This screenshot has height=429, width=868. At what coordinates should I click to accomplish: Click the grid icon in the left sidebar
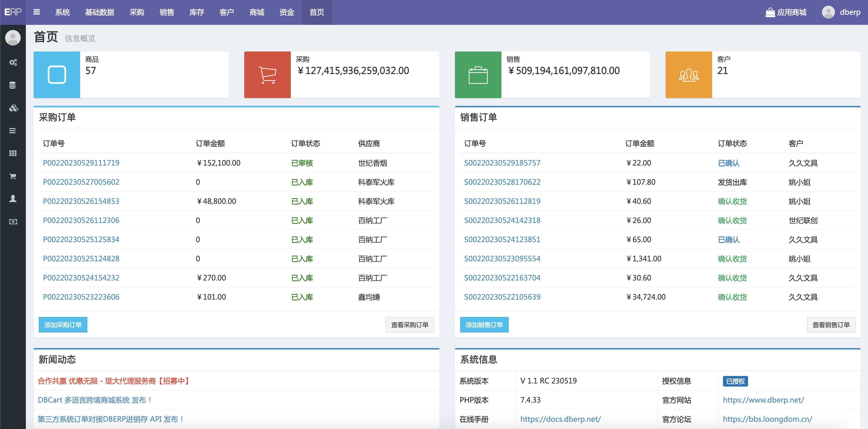pyautogui.click(x=13, y=153)
